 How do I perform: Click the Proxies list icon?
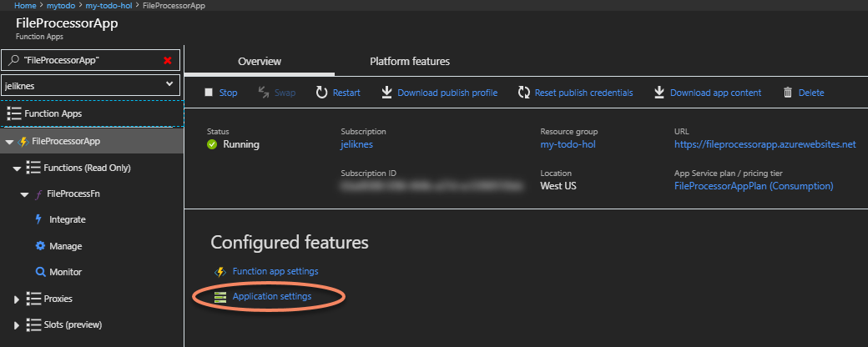point(33,299)
